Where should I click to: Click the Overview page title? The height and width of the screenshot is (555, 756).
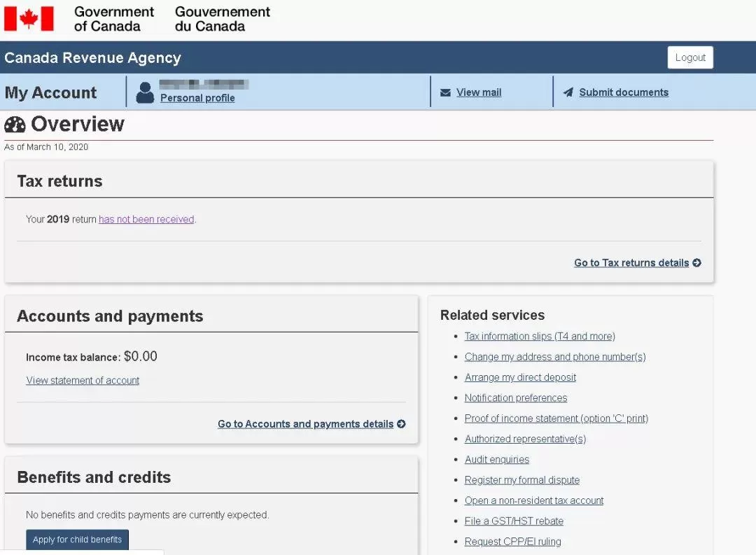point(78,125)
